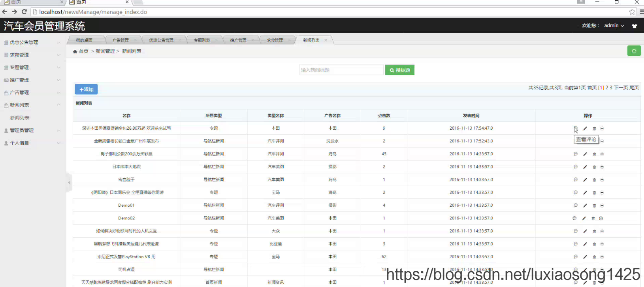Open the skin theme T-shirt icon
Image resolution: width=644 pixels, height=287 pixels.
pos(635,26)
